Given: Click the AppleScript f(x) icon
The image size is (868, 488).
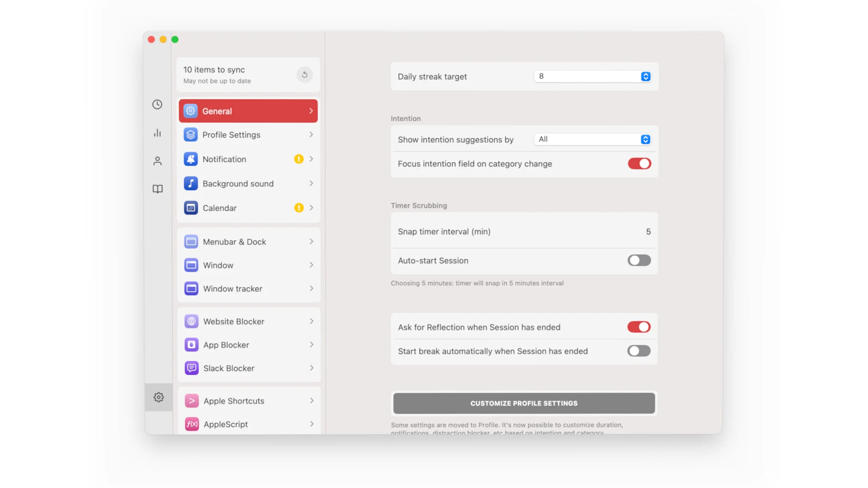Looking at the screenshot, I should point(191,424).
